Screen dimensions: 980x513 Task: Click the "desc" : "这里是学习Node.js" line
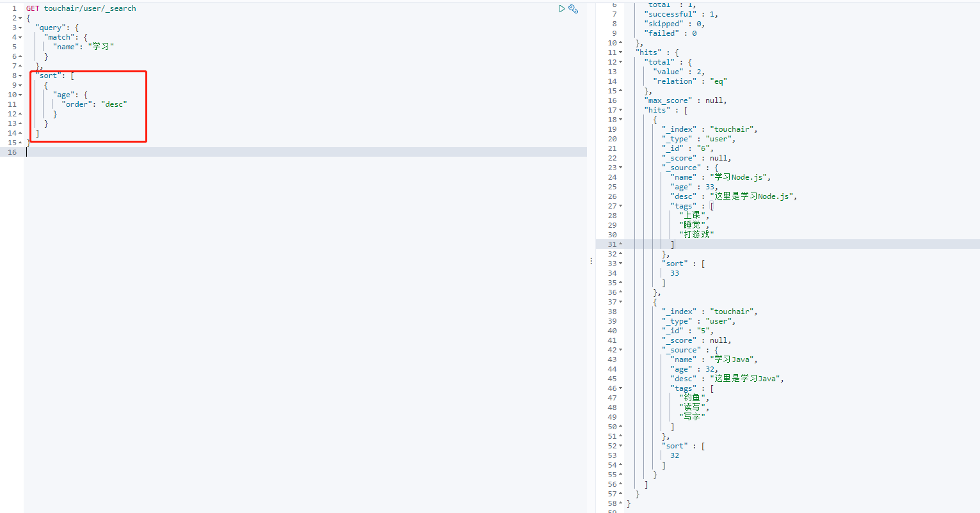(x=734, y=196)
